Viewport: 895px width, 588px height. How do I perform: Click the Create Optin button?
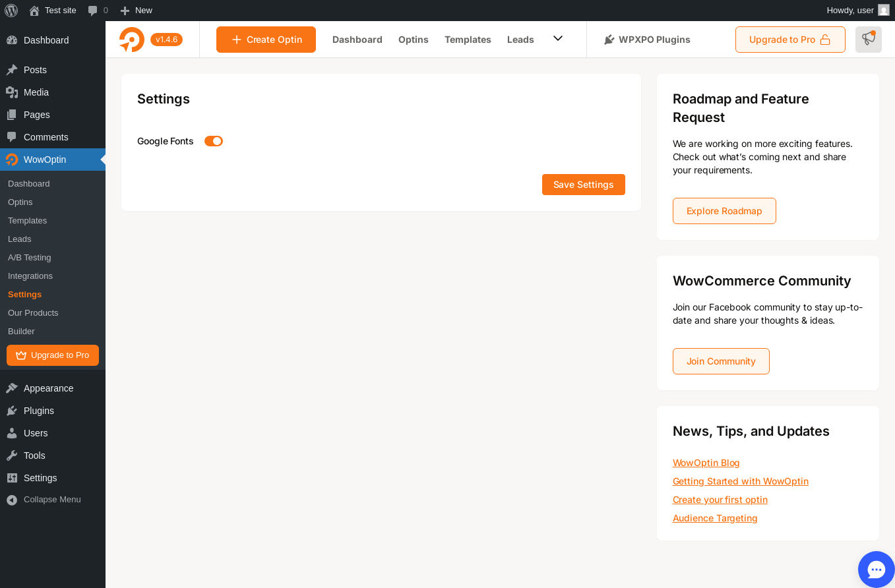point(266,40)
